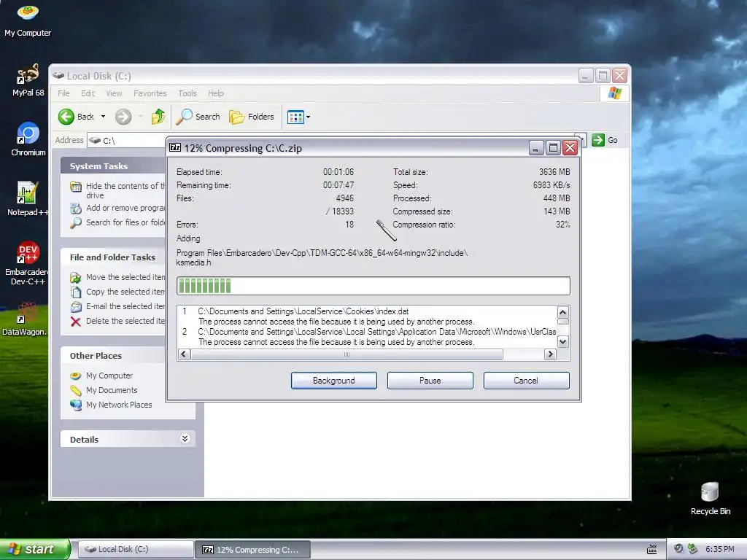Click on-screen keyboard tray icon
This screenshot has height=560, width=747.
click(651, 550)
